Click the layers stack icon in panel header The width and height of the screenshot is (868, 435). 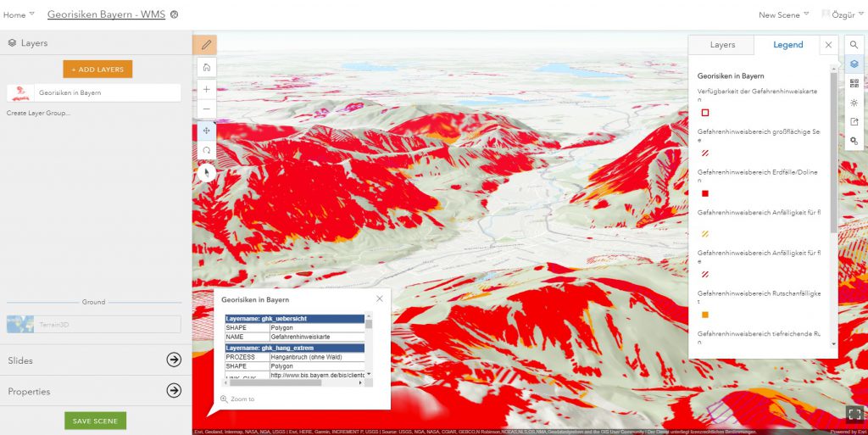12,42
